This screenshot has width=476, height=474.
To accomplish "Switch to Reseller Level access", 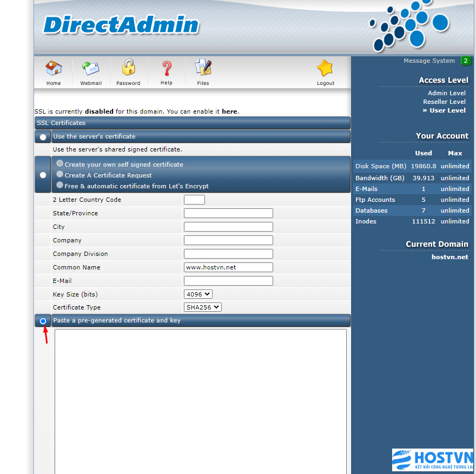I will pyautogui.click(x=444, y=102).
